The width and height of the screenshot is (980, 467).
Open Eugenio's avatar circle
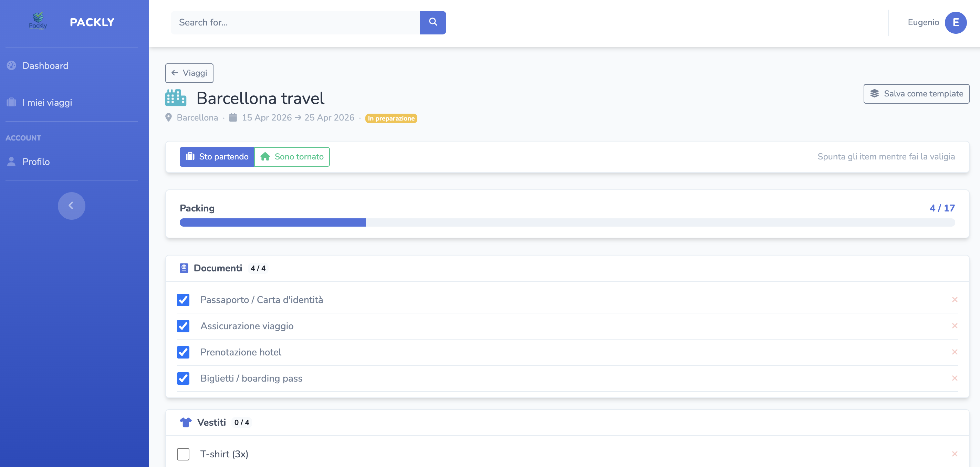(955, 22)
